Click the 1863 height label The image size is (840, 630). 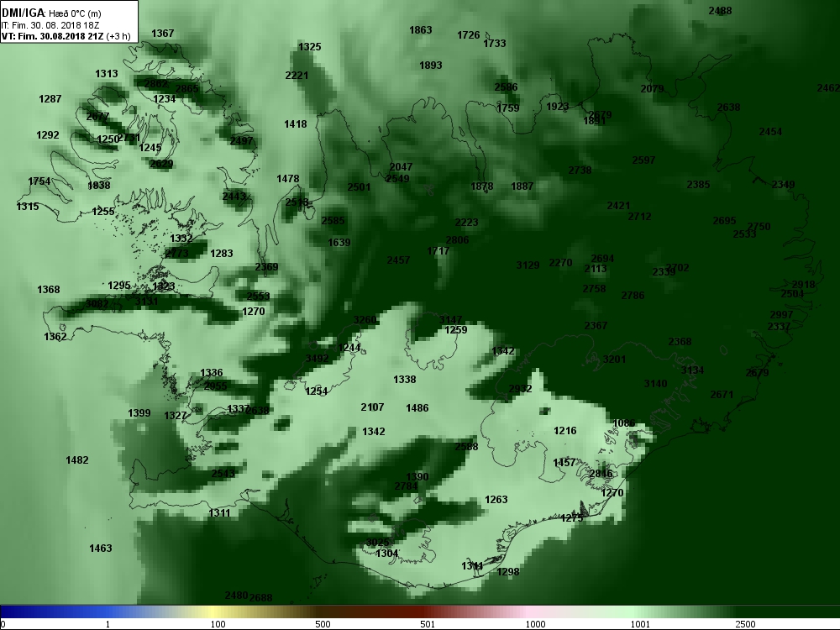pyautogui.click(x=421, y=30)
